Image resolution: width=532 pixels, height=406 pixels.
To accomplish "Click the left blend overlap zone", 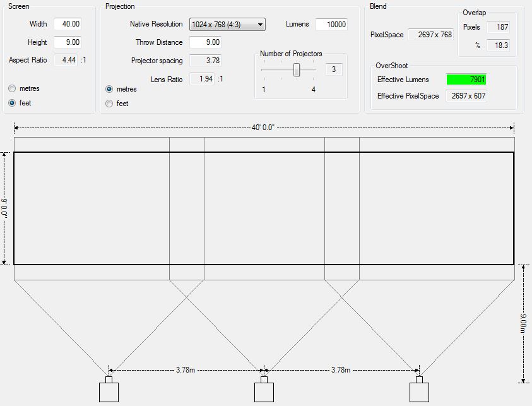I will tap(187, 208).
